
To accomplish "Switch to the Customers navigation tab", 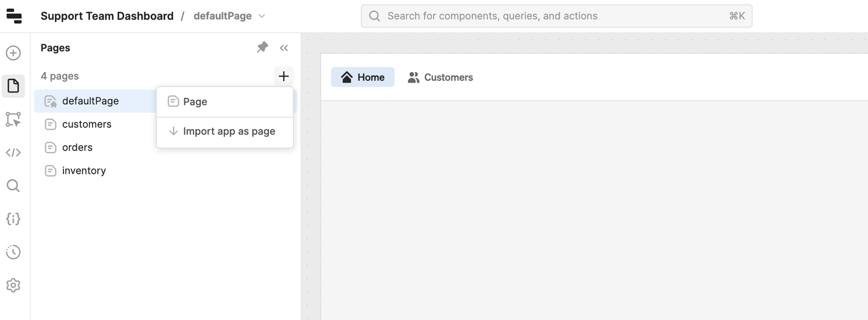I will pos(441,78).
